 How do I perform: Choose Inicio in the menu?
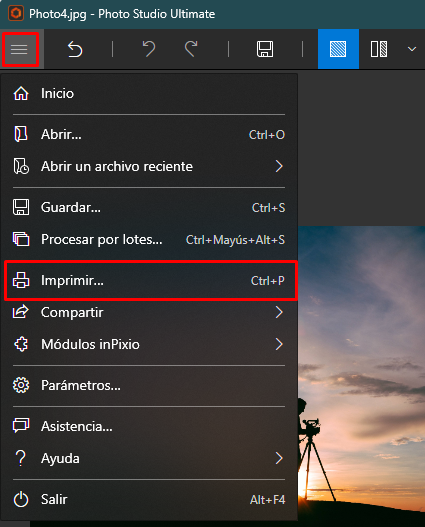coord(149,93)
